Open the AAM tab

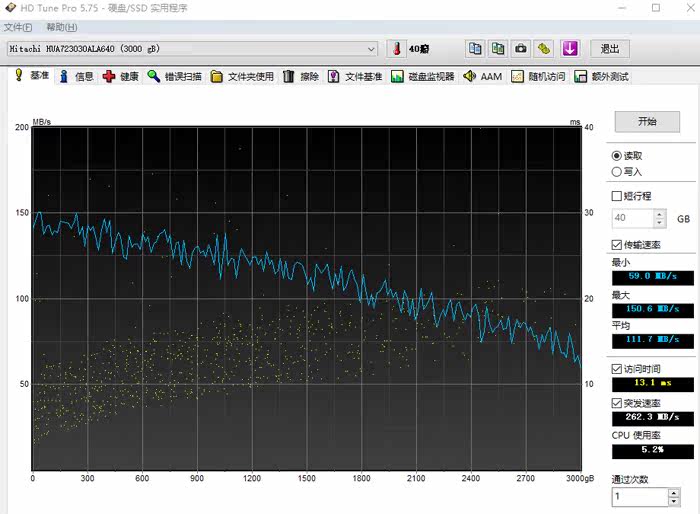coord(483,76)
